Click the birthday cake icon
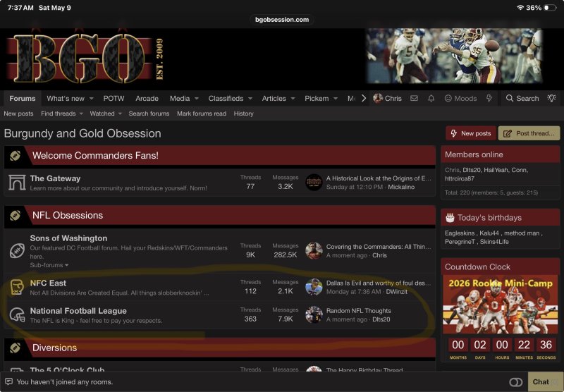The height and width of the screenshot is (392, 564). pos(450,217)
